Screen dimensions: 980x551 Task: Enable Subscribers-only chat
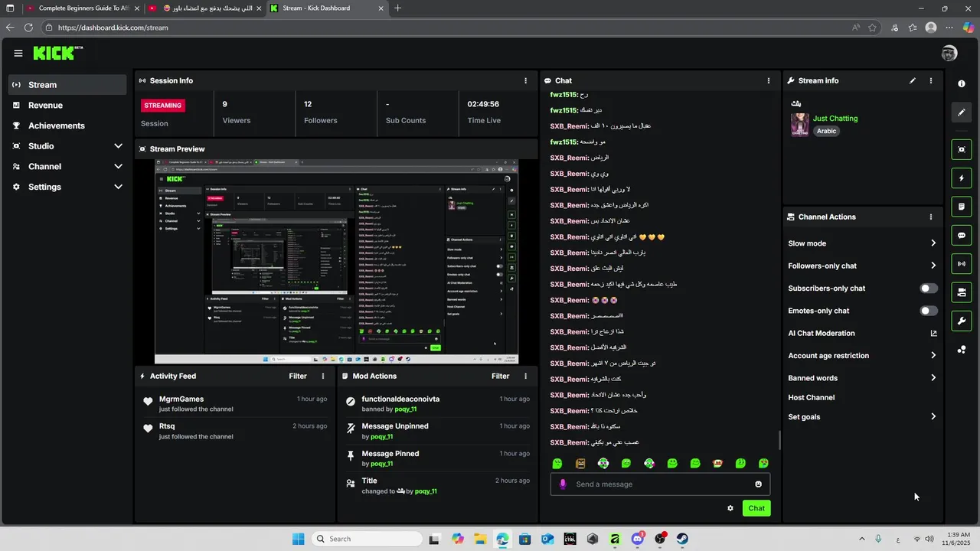(929, 289)
